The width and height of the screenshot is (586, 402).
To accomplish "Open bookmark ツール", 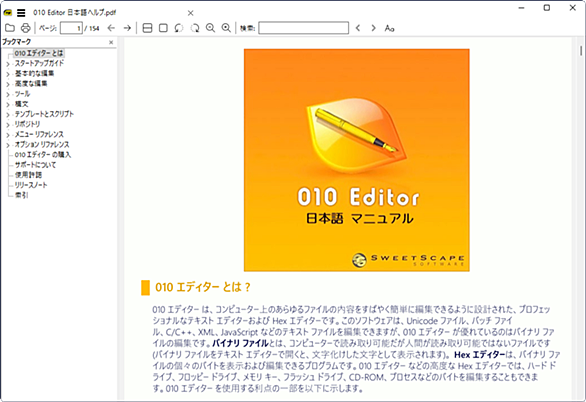I will coord(22,93).
